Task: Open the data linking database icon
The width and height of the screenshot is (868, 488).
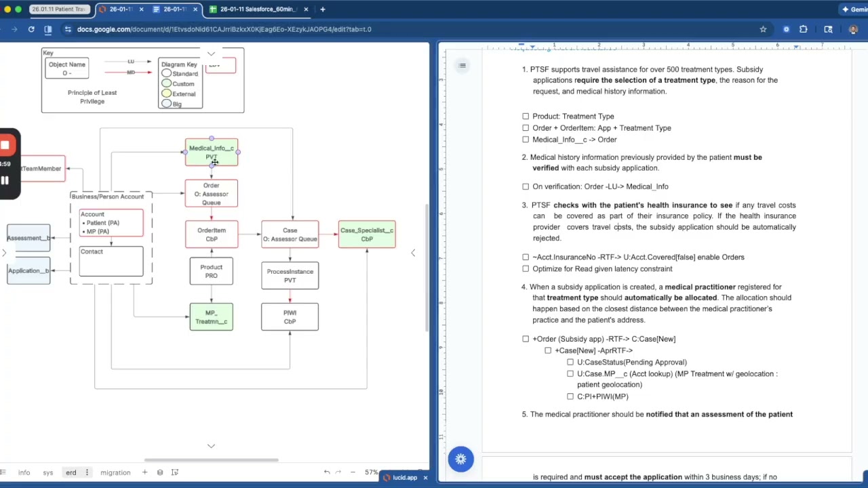Action: point(160,472)
